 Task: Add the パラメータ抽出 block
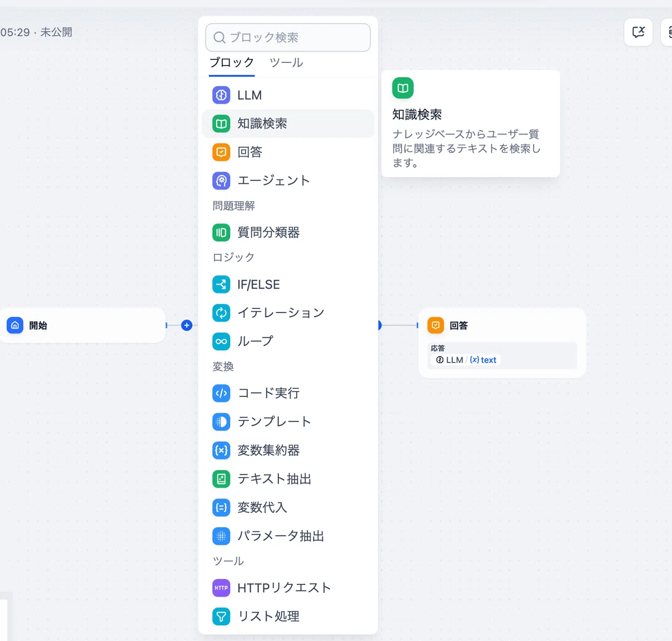click(288, 536)
